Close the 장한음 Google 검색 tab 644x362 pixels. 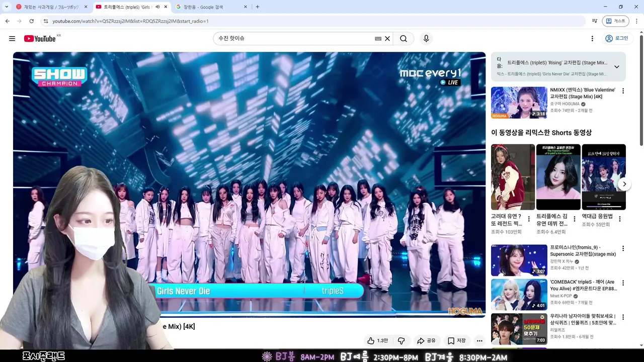click(x=246, y=7)
